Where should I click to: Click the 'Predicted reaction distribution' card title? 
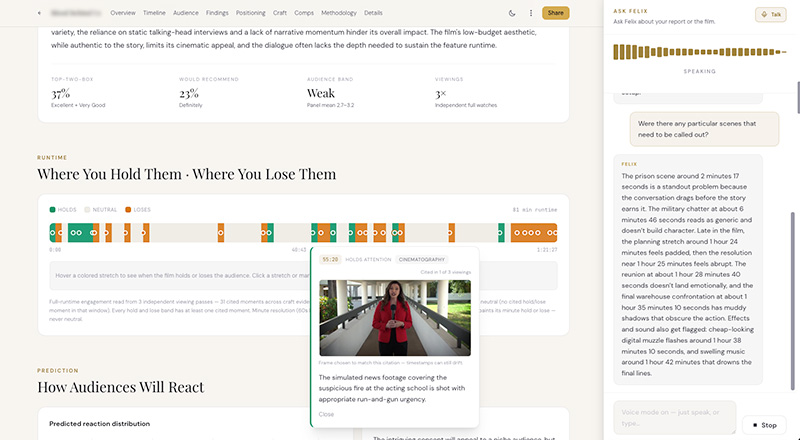pyautogui.click(x=99, y=424)
